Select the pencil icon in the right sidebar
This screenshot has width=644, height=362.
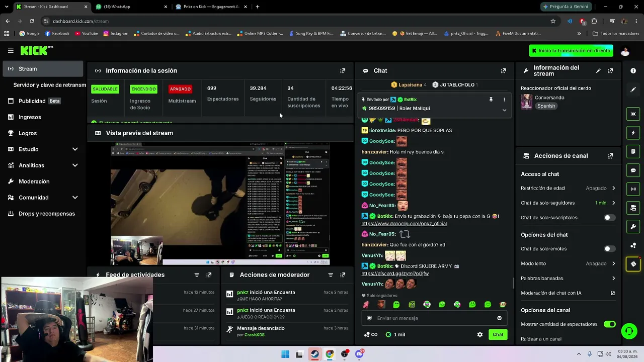pos(633,89)
